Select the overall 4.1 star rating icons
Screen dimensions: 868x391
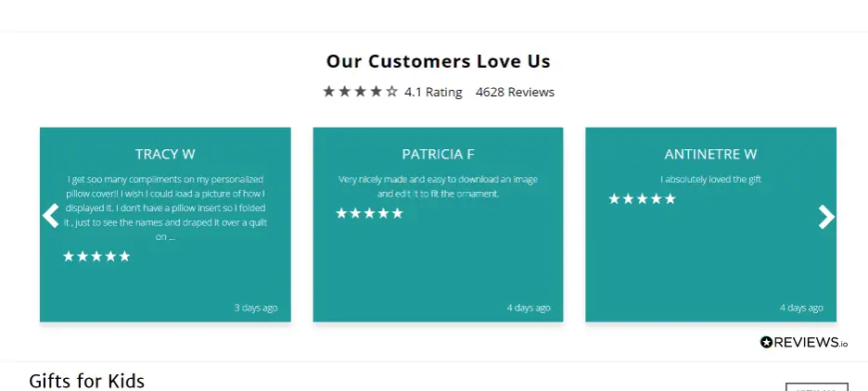point(361,91)
